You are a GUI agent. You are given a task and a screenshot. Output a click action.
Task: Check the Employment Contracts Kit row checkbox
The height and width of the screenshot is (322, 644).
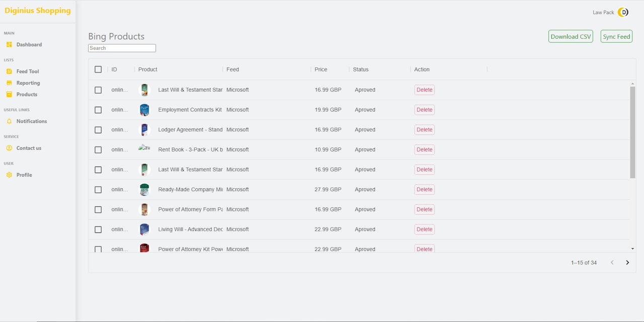pos(98,110)
